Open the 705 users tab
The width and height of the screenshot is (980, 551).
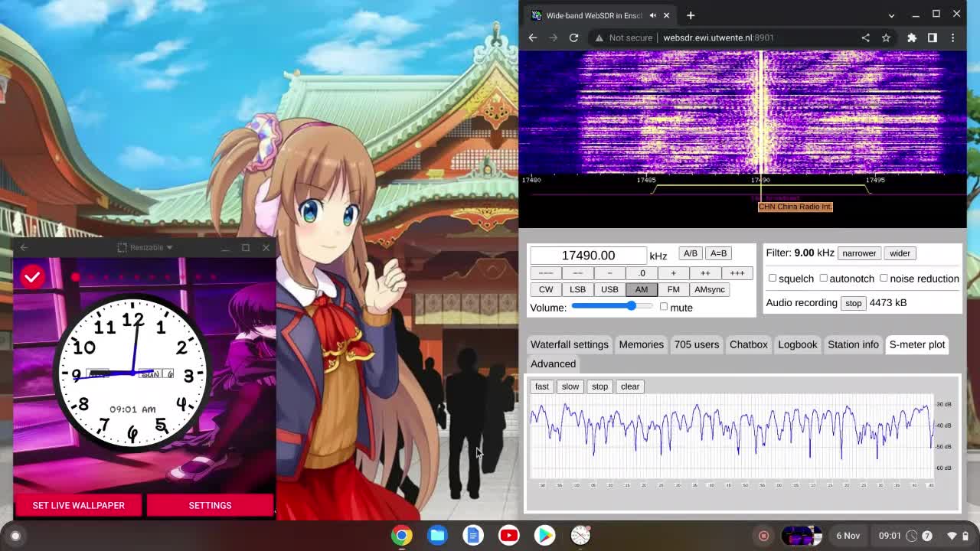coord(697,344)
